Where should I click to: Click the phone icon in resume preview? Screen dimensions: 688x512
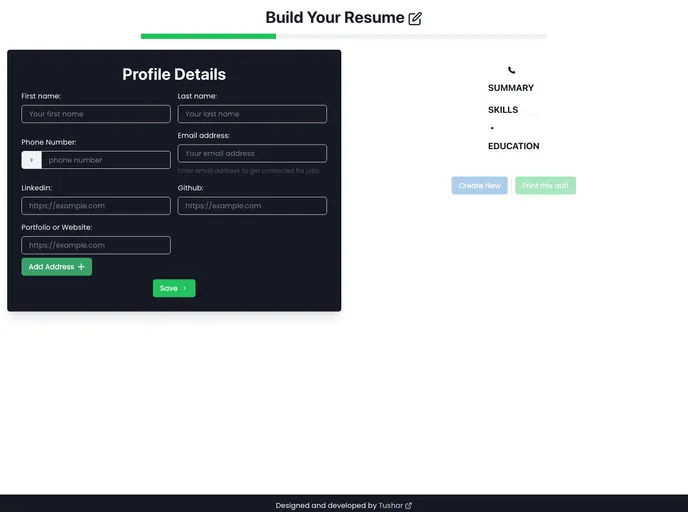tap(512, 70)
